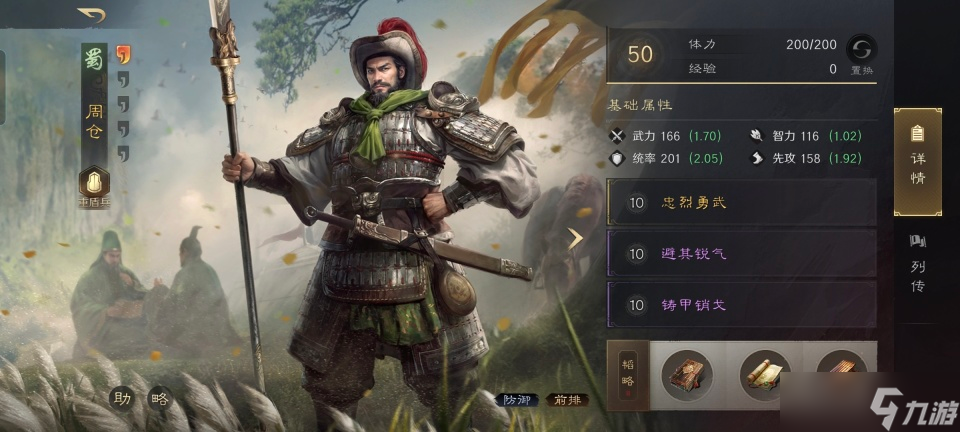Select the highlighted orange star rank marker
The width and height of the screenshot is (960, 432).
click(123, 55)
